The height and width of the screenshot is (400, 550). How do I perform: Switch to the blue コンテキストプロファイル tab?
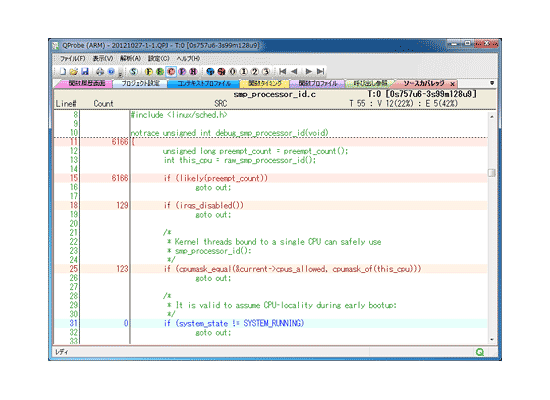pos(204,84)
